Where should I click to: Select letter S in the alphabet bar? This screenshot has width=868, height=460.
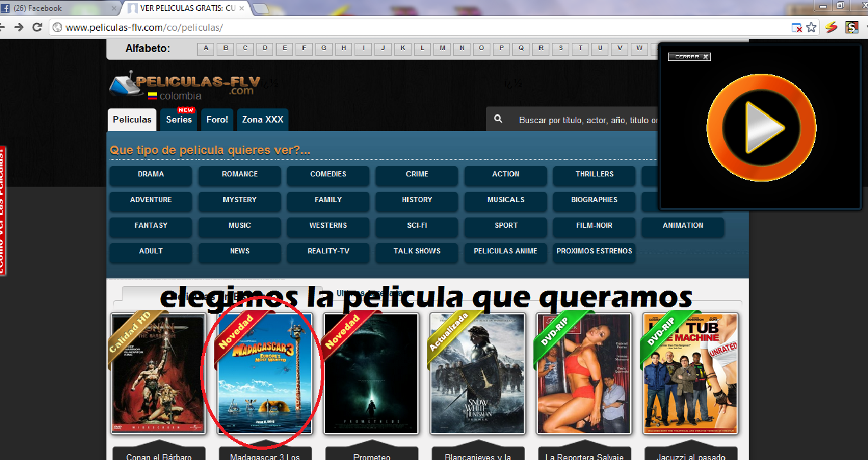coord(560,48)
